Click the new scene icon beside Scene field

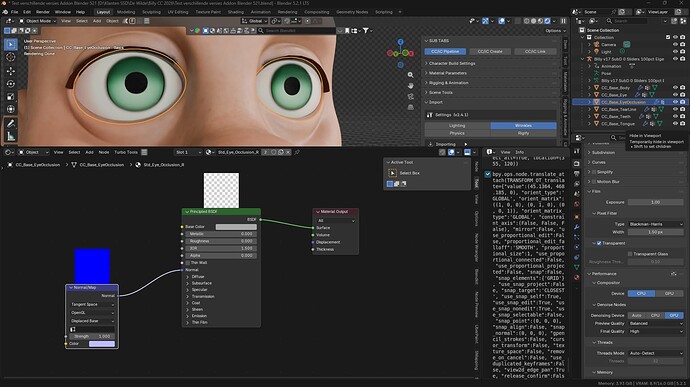click(622, 12)
